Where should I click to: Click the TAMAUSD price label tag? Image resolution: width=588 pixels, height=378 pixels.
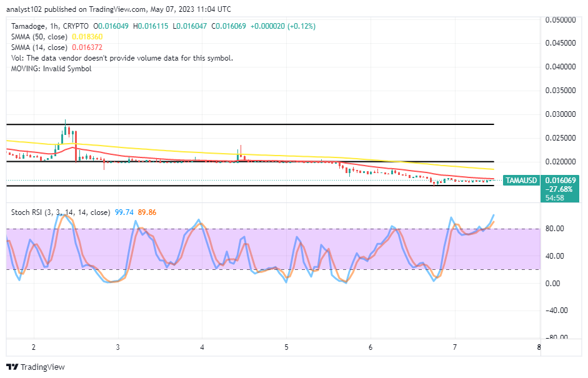click(521, 181)
